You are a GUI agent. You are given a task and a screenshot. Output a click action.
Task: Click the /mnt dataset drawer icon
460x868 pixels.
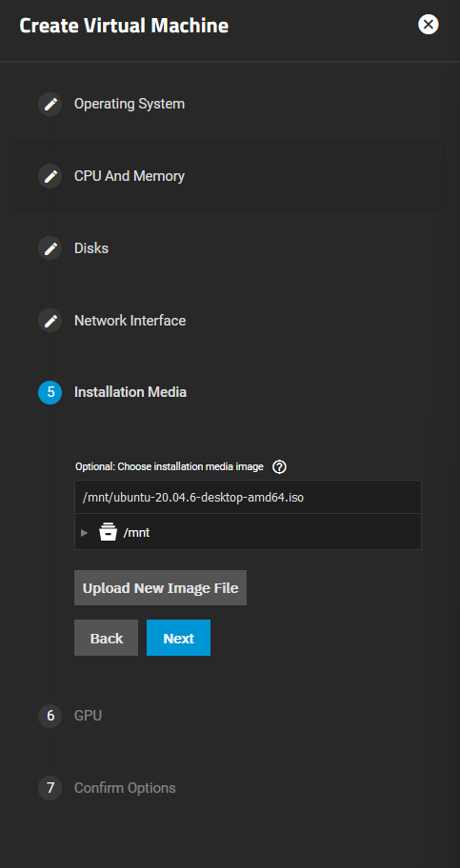point(108,532)
